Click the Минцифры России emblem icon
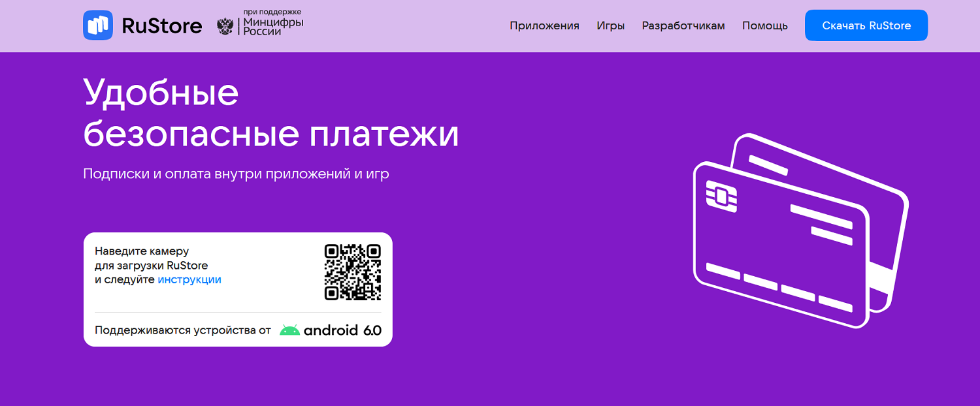The width and height of the screenshot is (980, 406). point(225,26)
